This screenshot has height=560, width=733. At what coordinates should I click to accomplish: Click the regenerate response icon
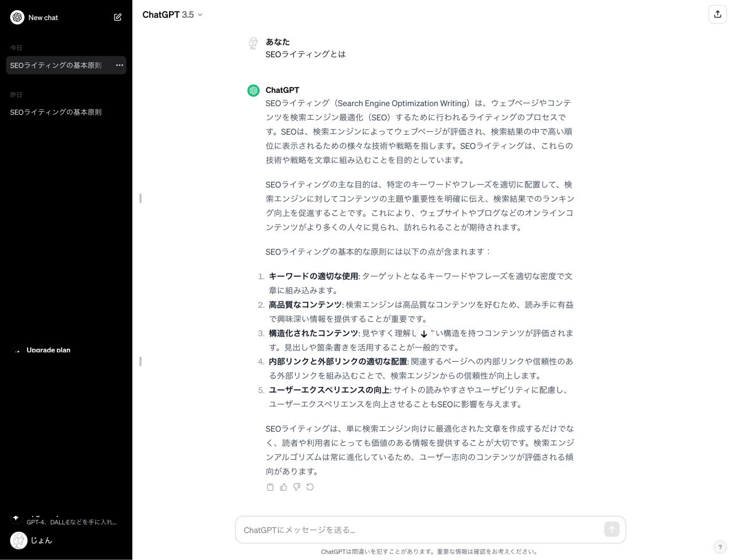(310, 487)
